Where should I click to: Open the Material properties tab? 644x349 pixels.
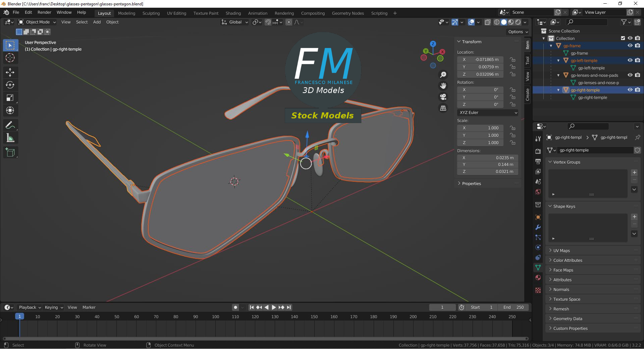tap(538, 278)
